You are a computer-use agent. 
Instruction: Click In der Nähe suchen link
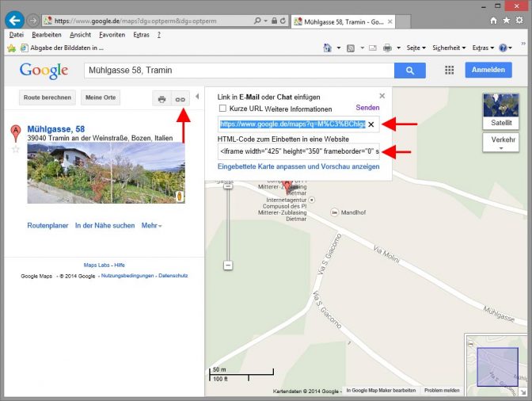(x=104, y=225)
